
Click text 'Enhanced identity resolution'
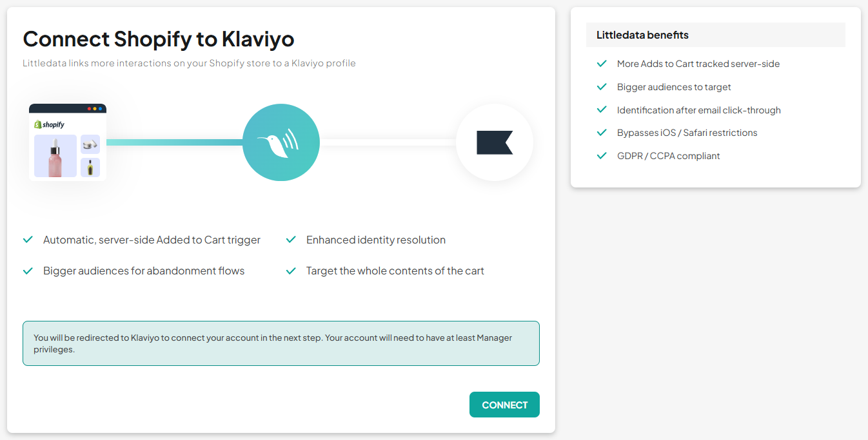[376, 240]
